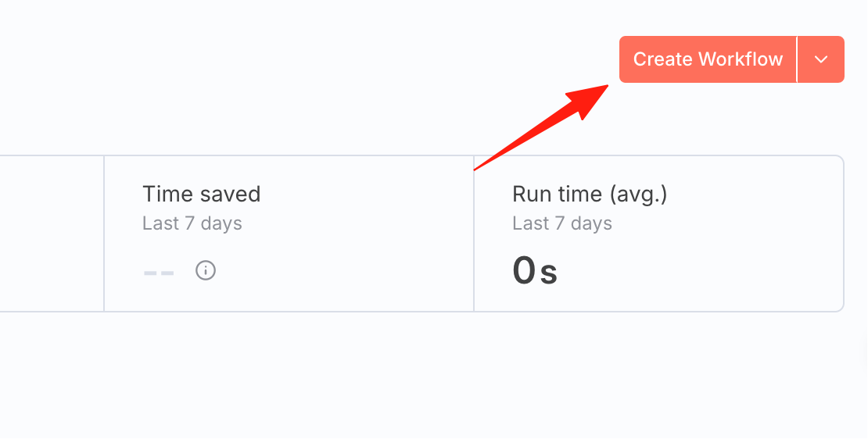Click the large zero digit in Run time

coord(524,271)
